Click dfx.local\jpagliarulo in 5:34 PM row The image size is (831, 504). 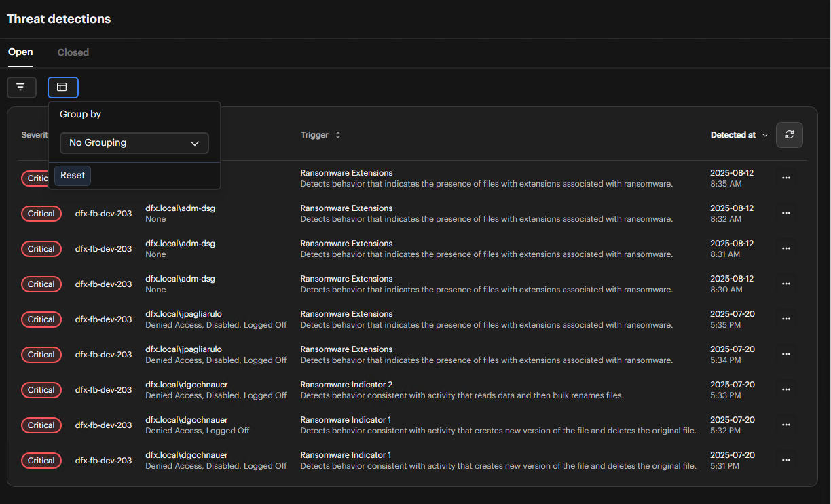[x=183, y=349]
